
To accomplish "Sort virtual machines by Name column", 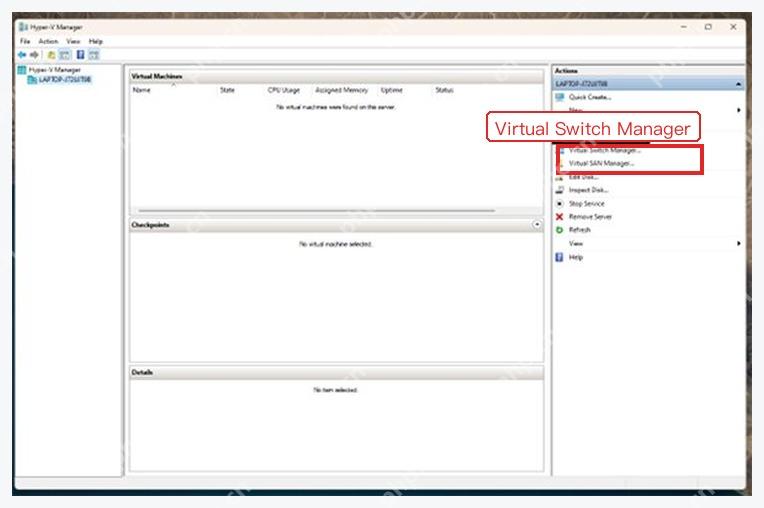I will click(x=142, y=90).
